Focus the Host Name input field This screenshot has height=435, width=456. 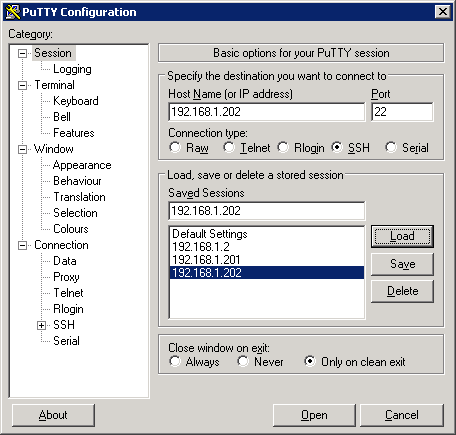pyautogui.click(x=267, y=112)
